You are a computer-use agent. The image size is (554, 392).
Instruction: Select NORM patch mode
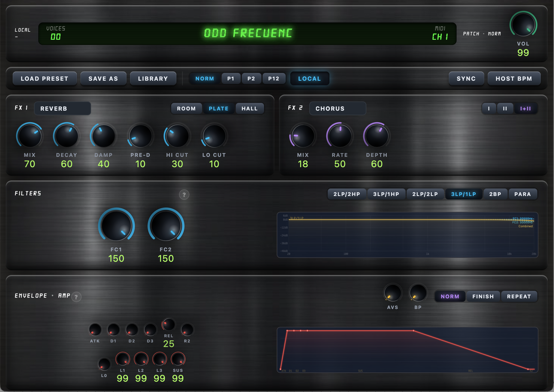205,79
